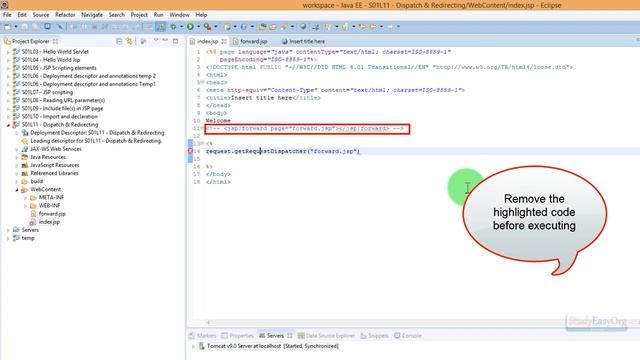The image size is (640, 360).
Task: Open the Source menu
Action: tap(41, 15)
